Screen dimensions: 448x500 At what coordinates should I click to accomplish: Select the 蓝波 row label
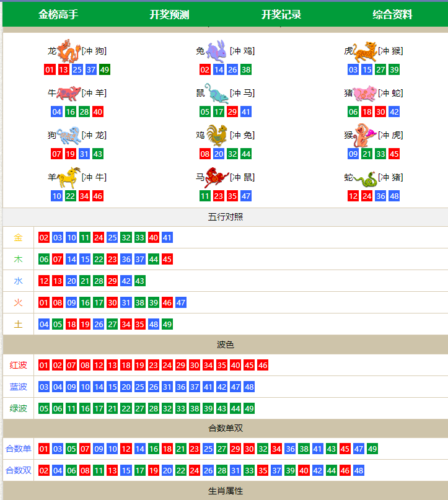[19, 387]
